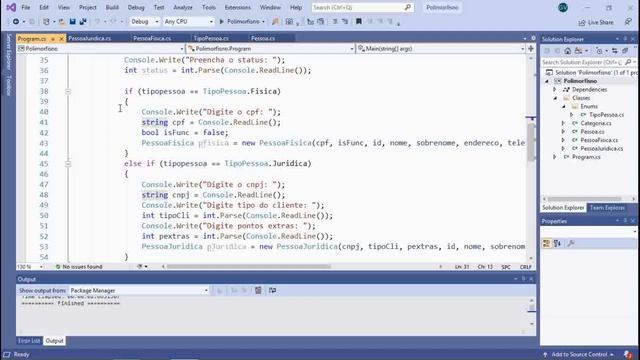Click the editor horizontal scrollbar thumb
640x360 pixels.
248,267
